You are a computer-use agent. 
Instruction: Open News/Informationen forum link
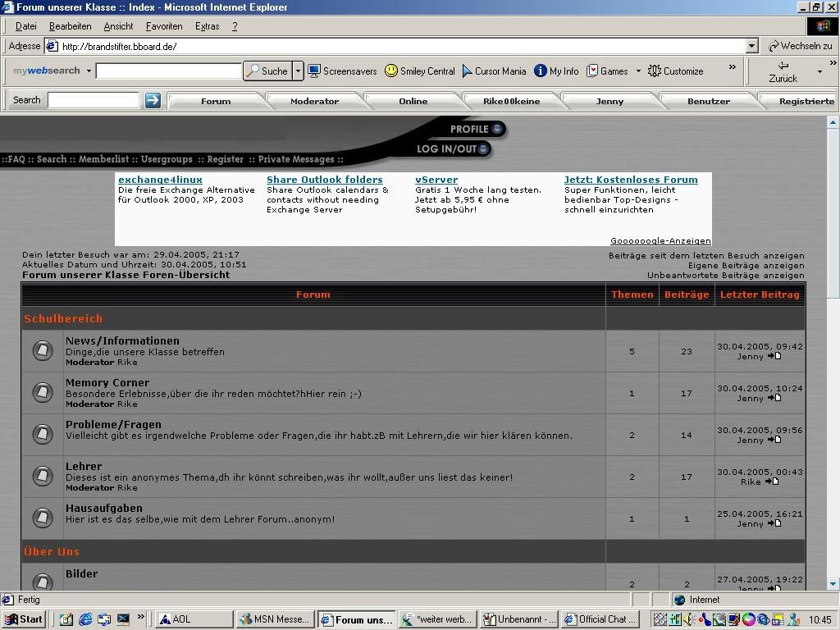click(122, 340)
